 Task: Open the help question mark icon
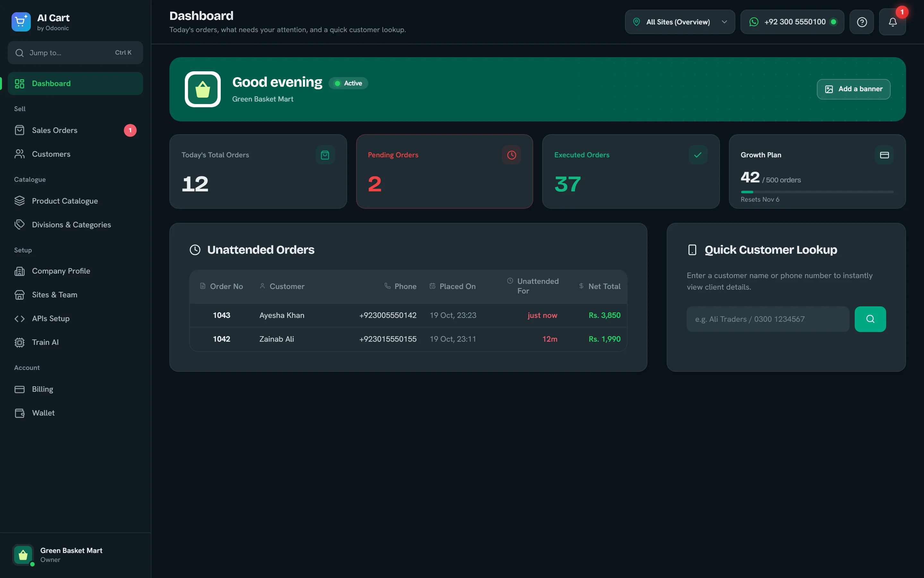pos(862,22)
